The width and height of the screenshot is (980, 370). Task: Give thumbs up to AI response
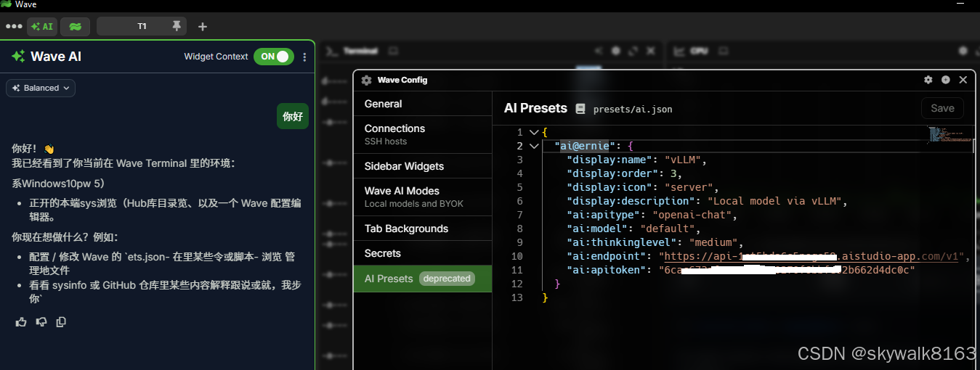(x=21, y=321)
